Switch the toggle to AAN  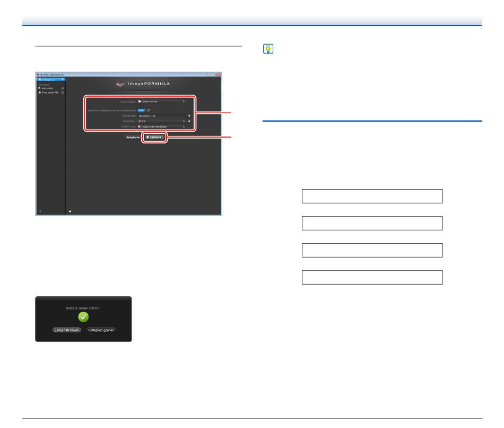141,110
